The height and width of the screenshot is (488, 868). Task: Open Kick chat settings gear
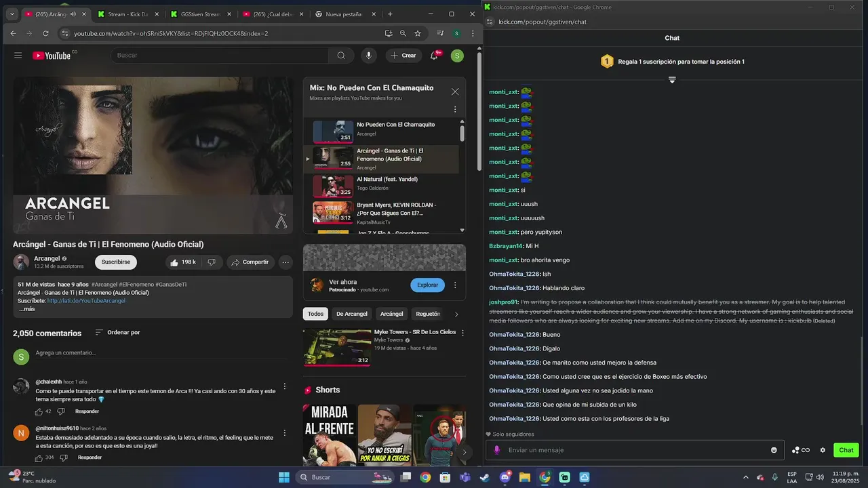(x=823, y=450)
